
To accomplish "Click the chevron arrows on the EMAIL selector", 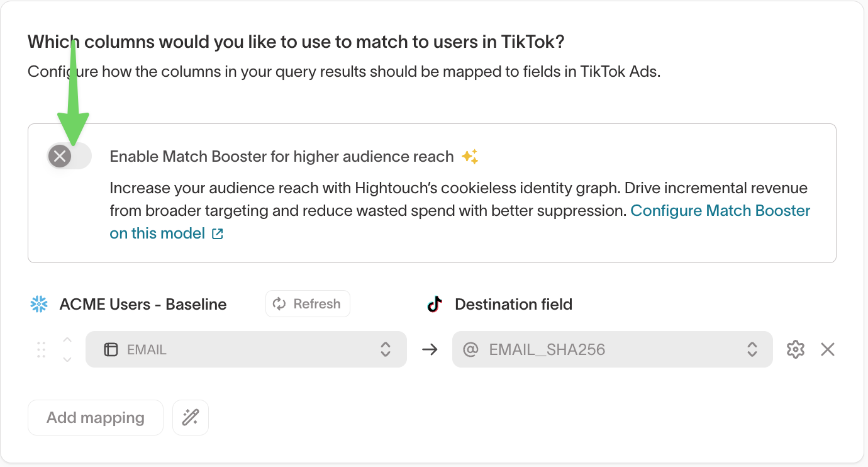I will [386, 349].
